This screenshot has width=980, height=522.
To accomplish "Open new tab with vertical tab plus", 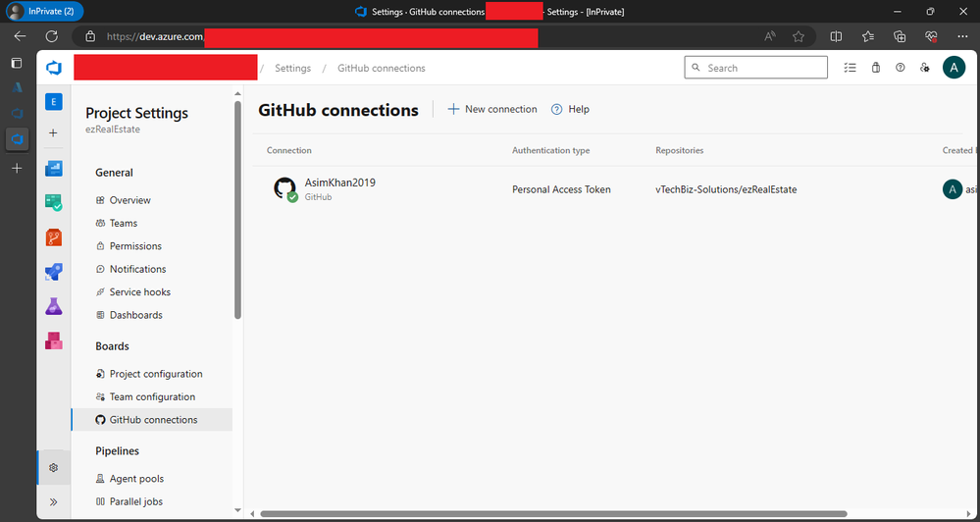I will 17,168.
